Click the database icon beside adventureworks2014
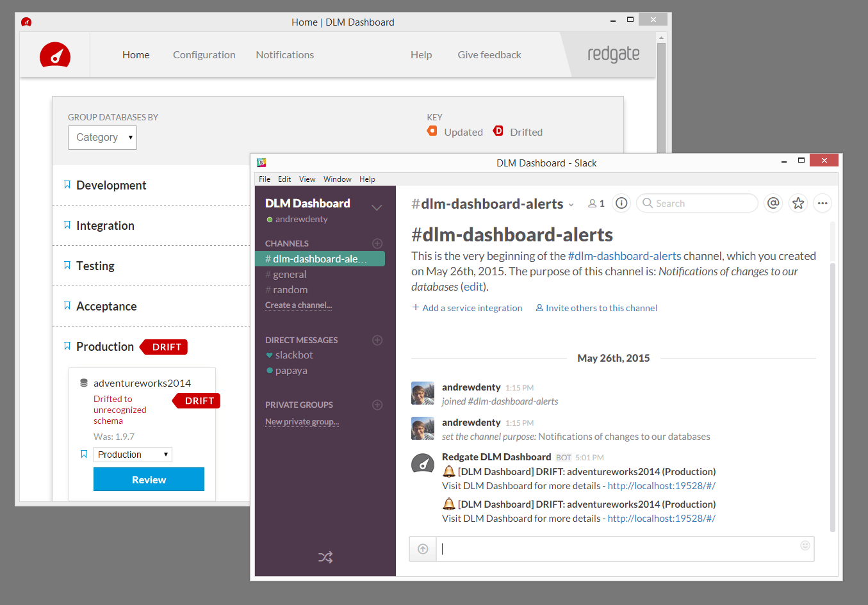868x605 pixels. click(x=83, y=383)
